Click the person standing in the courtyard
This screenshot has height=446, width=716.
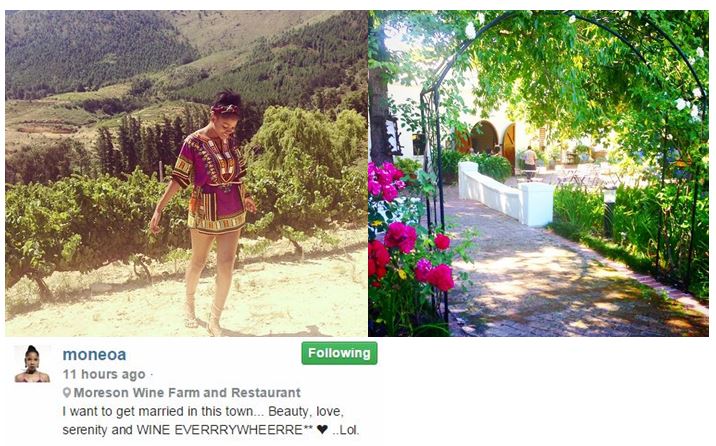point(530,161)
